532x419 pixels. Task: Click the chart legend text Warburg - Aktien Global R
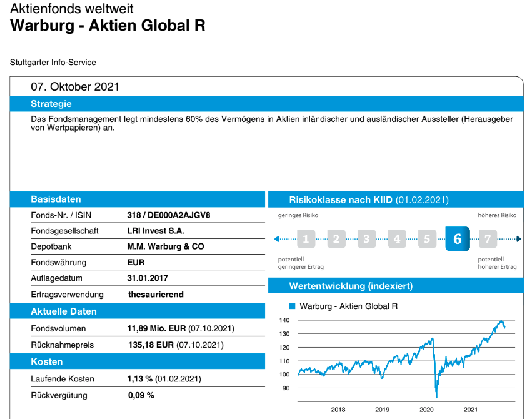[348, 306]
